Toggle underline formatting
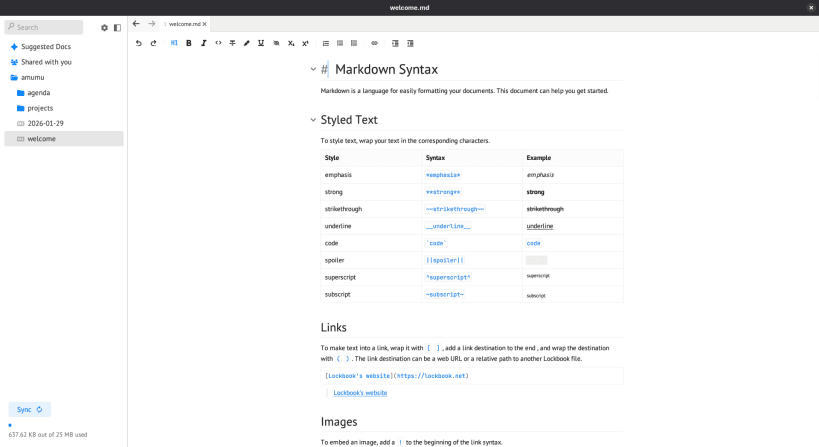 click(261, 43)
